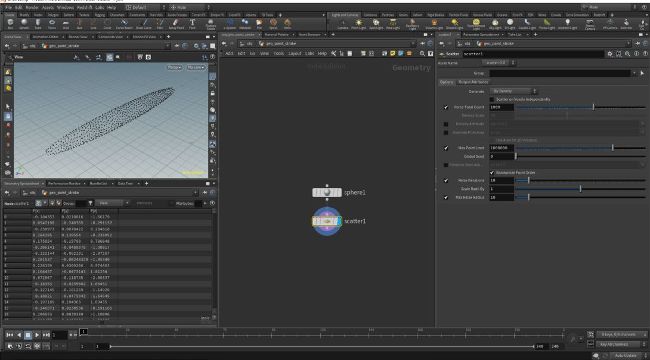Add an Environment Light from the shelf
The width and height of the screenshot is (650, 360).
tap(475, 24)
